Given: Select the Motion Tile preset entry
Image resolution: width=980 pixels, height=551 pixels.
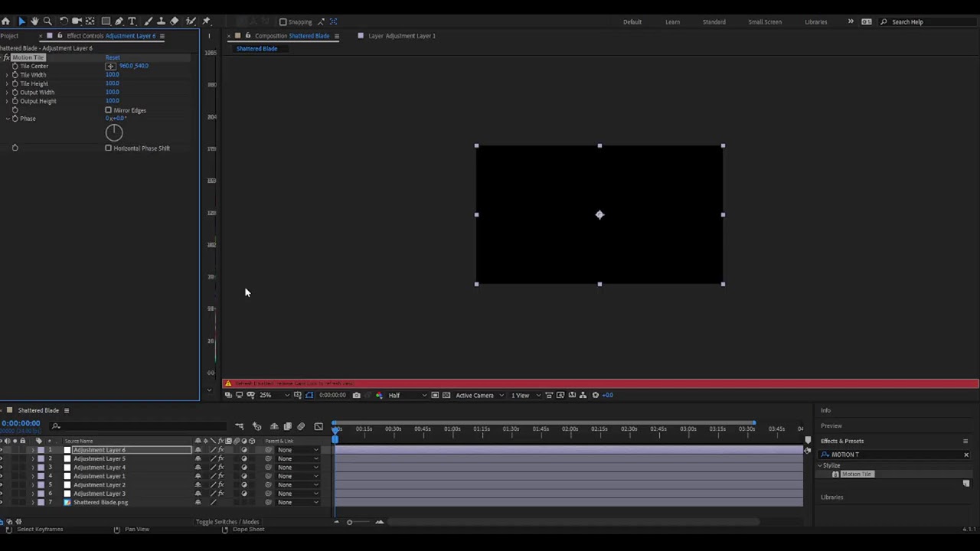Looking at the screenshot, I should point(857,474).
